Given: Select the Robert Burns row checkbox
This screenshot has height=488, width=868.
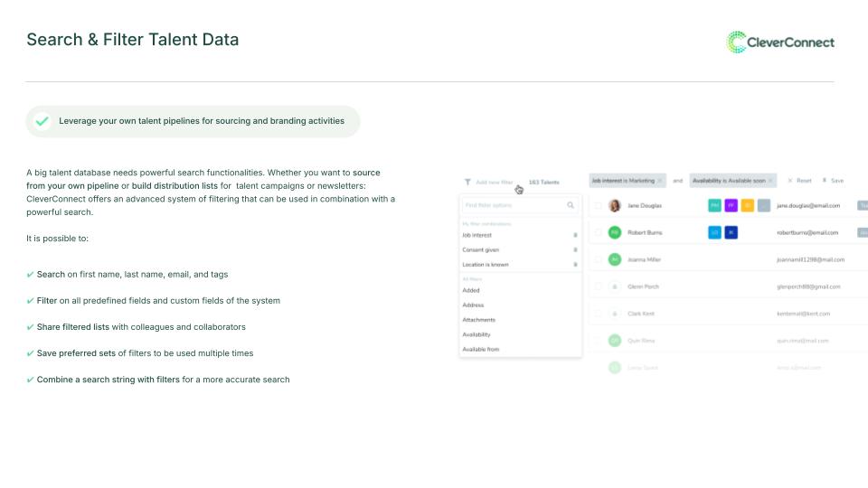Looking at the screenshot, I should (x=598, y=232).
